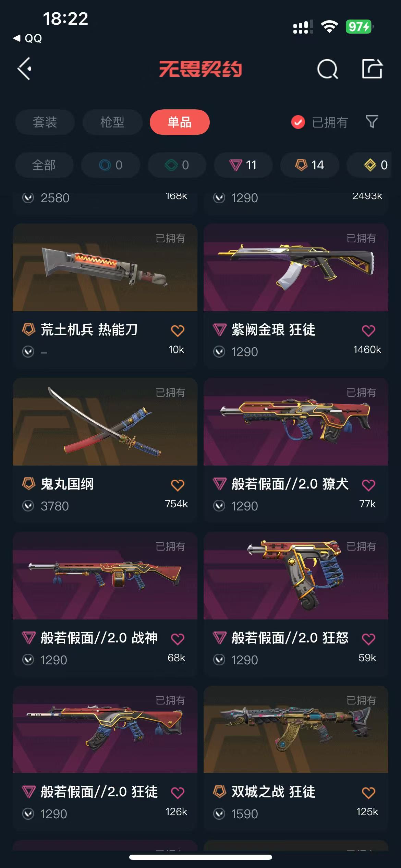
Task: Select the 单品 tab
Action: [x=180, y=122]
